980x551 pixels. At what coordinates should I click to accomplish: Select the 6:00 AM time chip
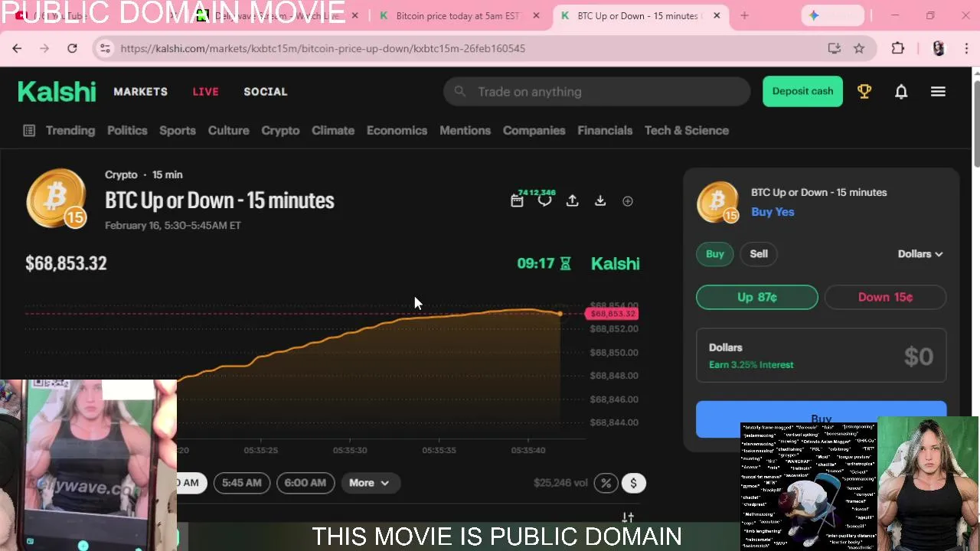click(305, 483)
